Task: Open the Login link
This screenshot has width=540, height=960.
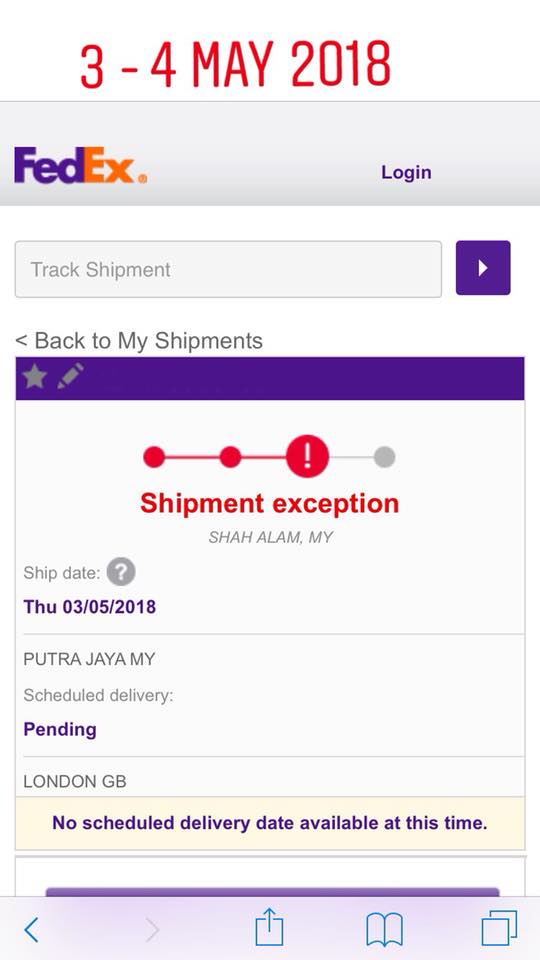Action: click(x=406, y=173)
